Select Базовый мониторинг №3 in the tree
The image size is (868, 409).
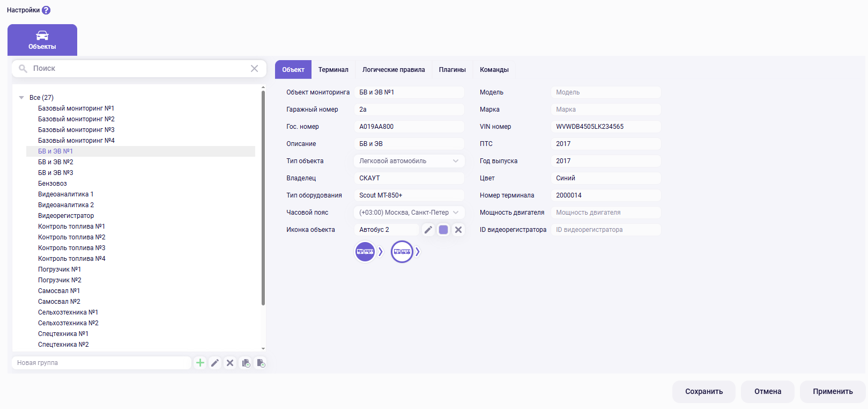click(x=76, y=130)
